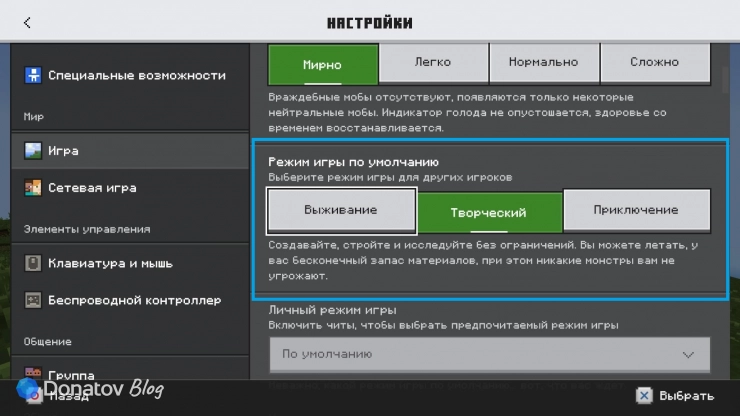The width and height of the screenshot is (740, 416).
Task: Open Беспроводной контроллер settings
Action: [x=130, y=300]
